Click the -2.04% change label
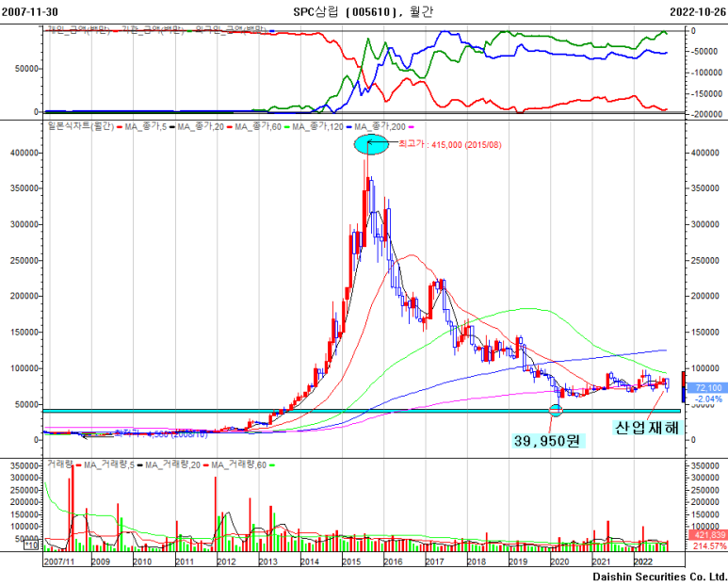This screenshot has width=728, height=586. [708, 399]
